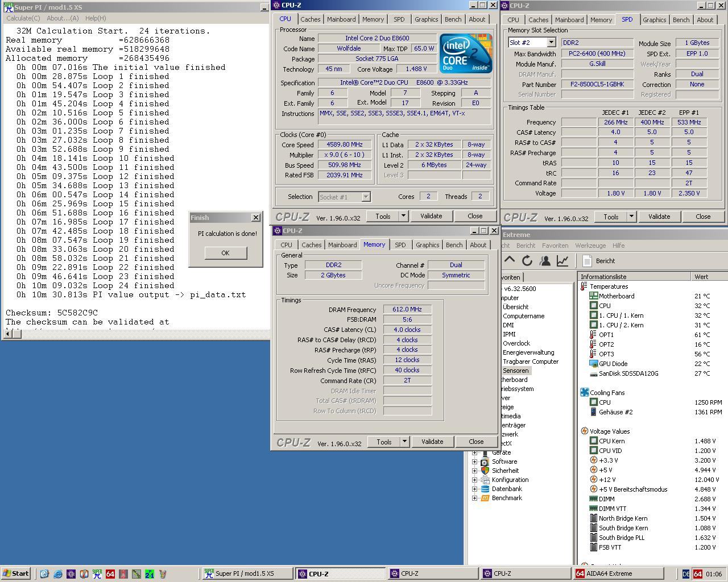Click the Intel Core 2 Duo logo
728x582 pixels.
point(466,53)
